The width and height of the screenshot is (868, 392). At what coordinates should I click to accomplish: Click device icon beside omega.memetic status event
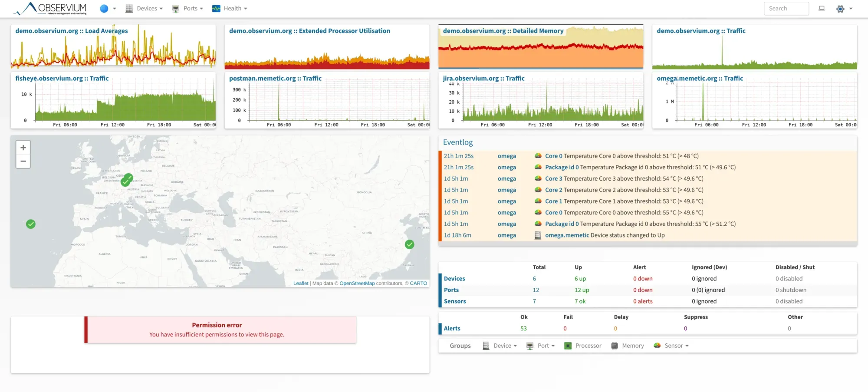point(538,235)
